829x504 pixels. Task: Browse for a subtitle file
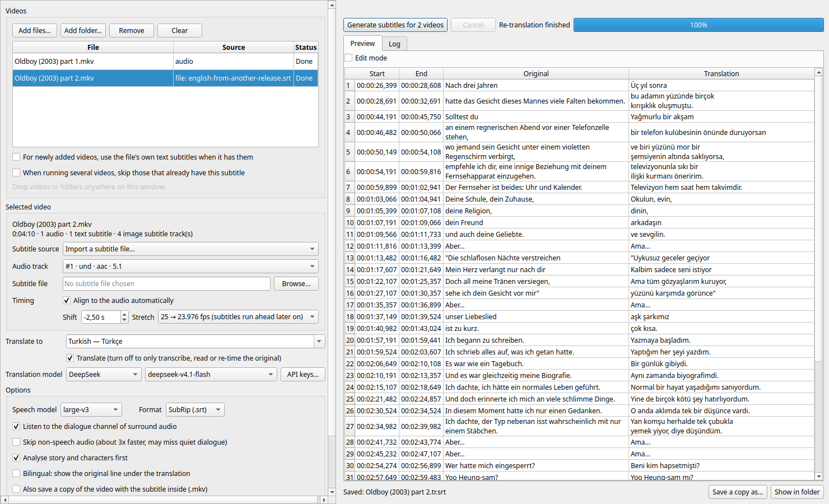296,284
